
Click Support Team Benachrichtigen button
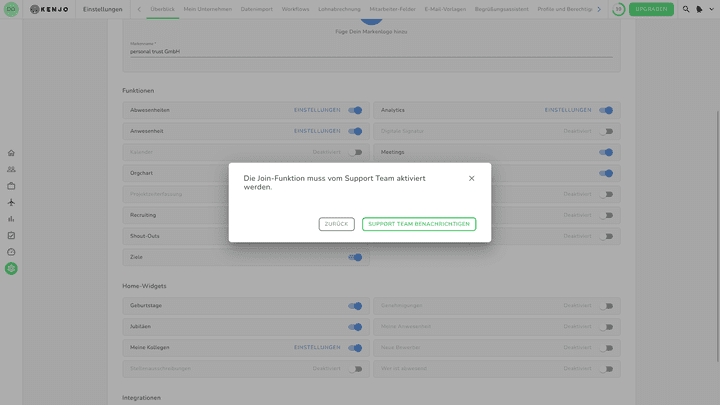coord(419,224)
